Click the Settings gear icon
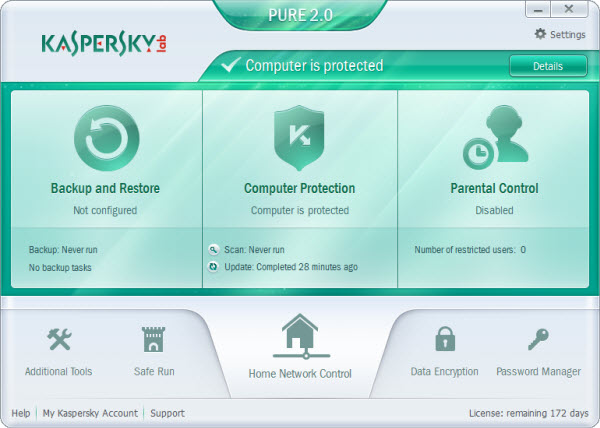This screenshot has height=428, width=600. 540,34
